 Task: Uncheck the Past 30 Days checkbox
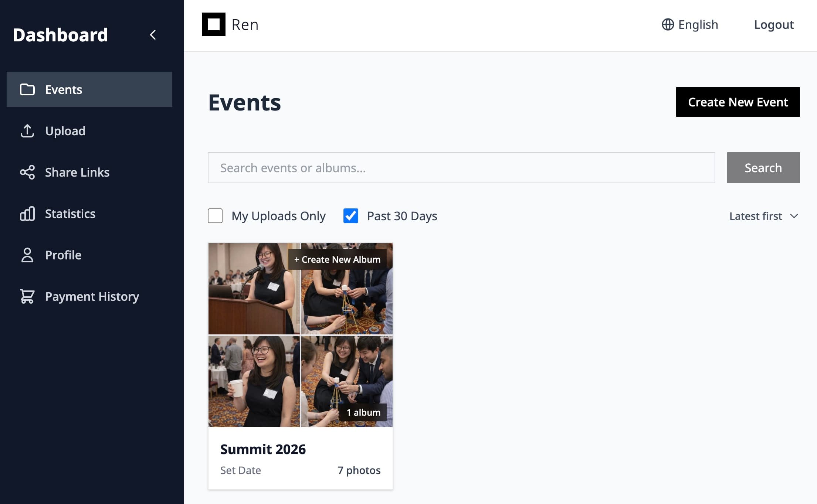coord(351,216)
